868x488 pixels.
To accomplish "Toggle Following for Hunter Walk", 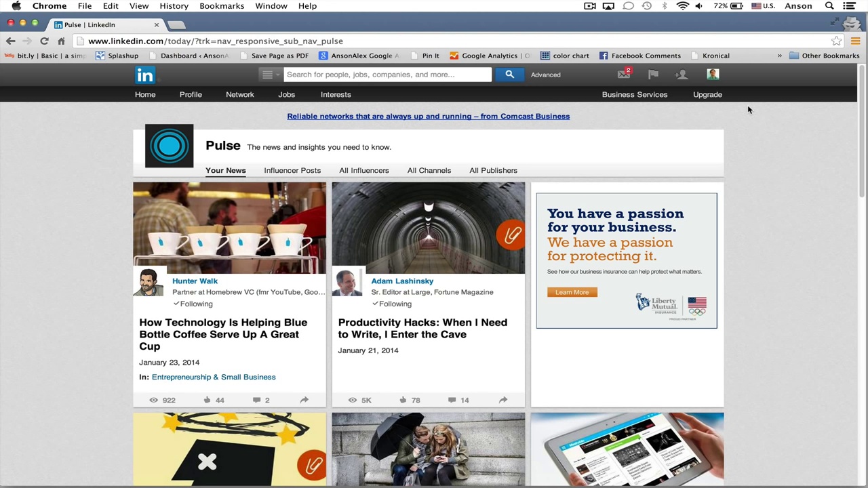I will (193, 304).
